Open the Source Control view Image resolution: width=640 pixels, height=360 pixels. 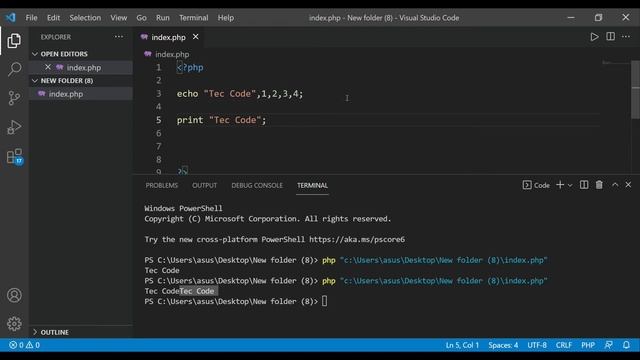(x=14, y=98)
